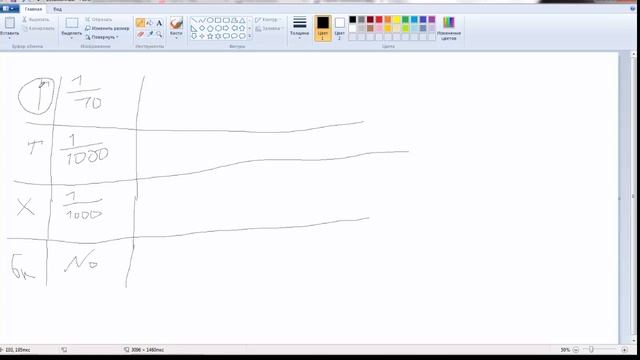Viewport: 640px width, 360px height.
Task: Activate Цвет 2 background color box
Action: (x=340, y=28)
